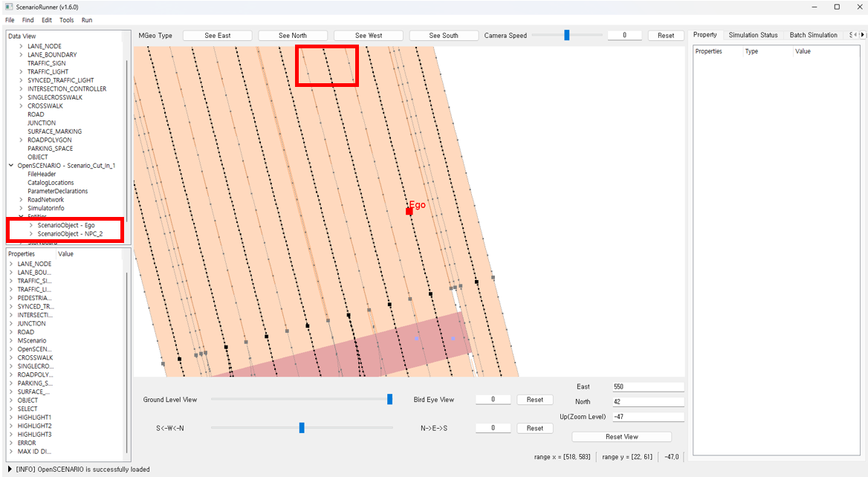Click the red Ego vehicle marker
The image size is (868, 477).
coord(409,212)
